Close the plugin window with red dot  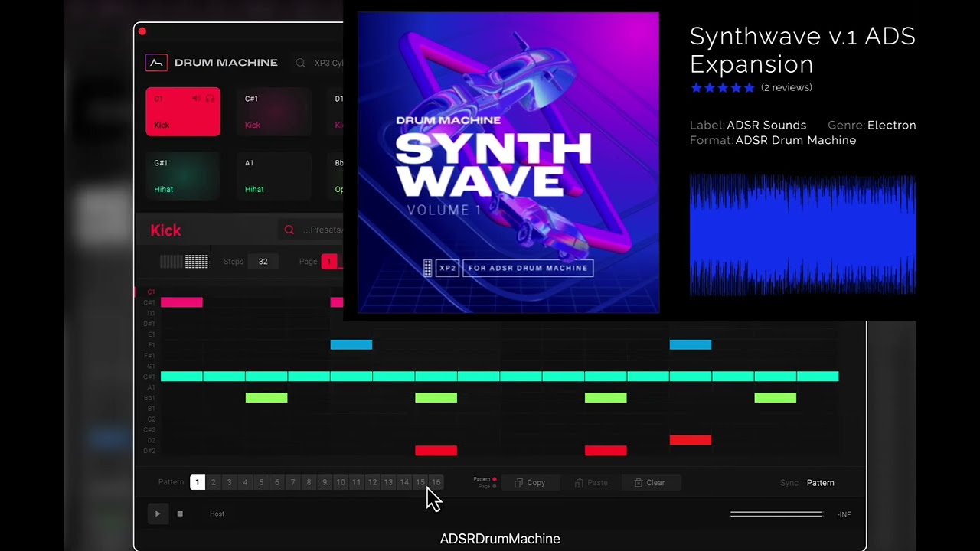(142, 31)
